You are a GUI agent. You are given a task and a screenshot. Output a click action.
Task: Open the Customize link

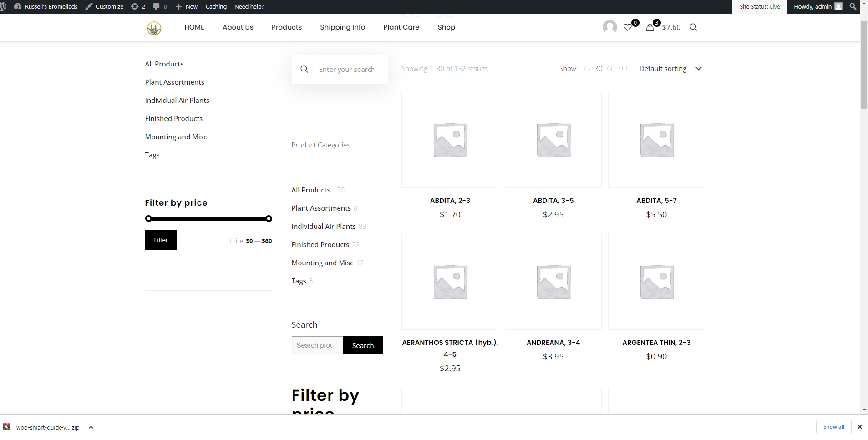[x=104, y=6]
